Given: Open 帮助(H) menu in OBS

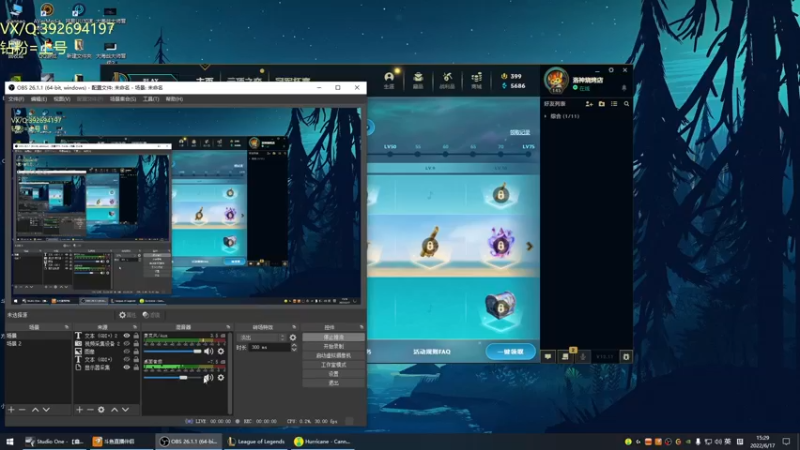Looking at the screenshot, I should click(x=174, y=99).
